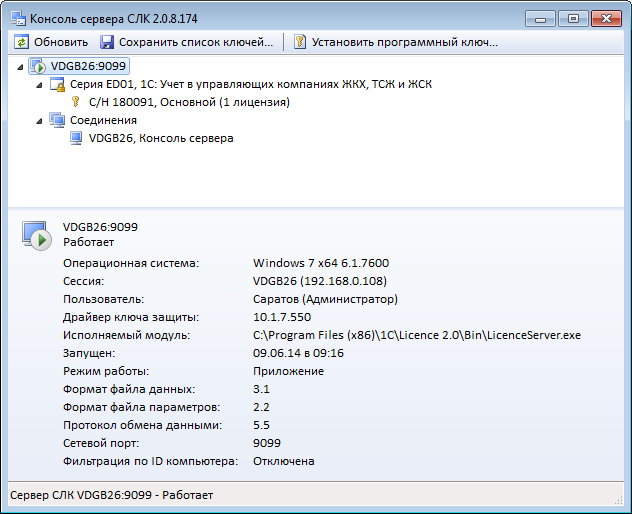Click the monitors icon next to Соединения
Image resolution: width=632 pixels, height=514 pixels.
click(57, 120)
